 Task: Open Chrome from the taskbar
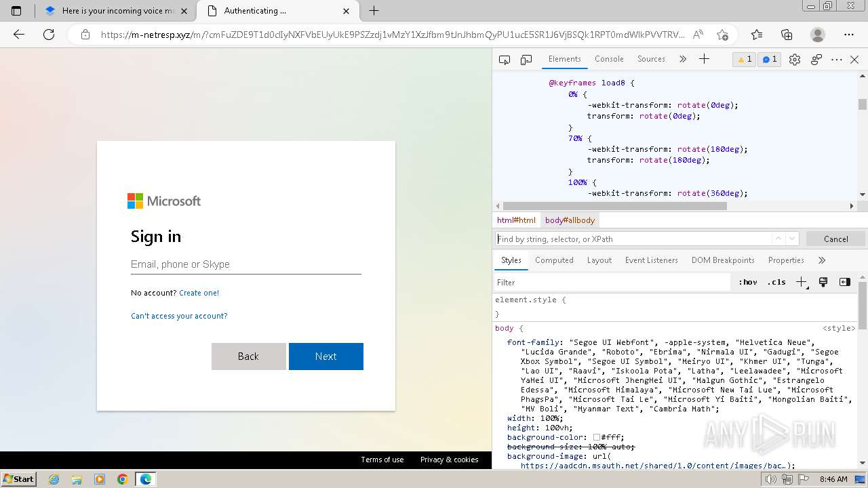click(122, 479)
